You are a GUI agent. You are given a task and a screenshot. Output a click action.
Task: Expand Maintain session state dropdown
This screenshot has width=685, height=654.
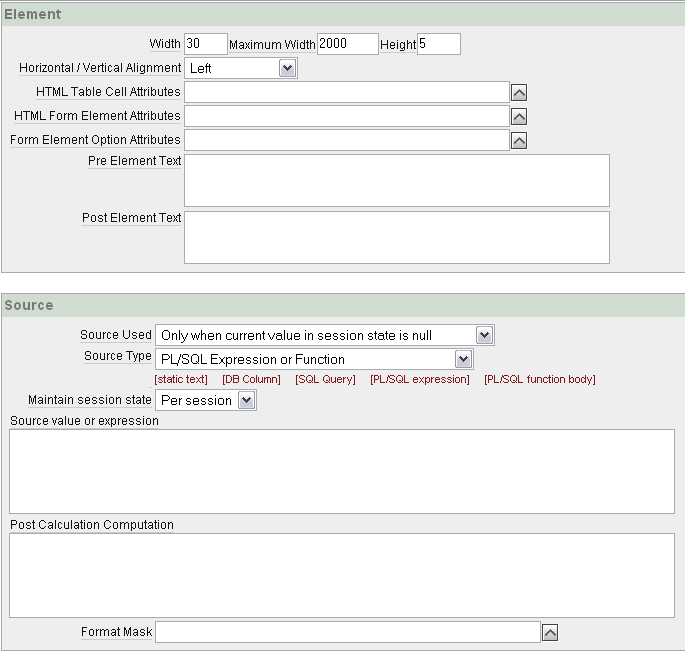(205, 401)
